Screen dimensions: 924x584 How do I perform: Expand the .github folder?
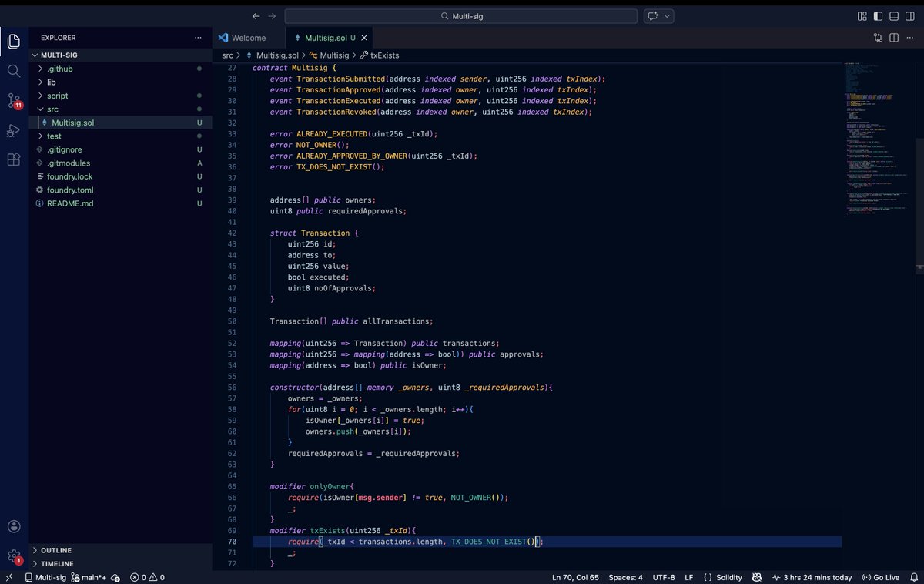click(120, 69)
